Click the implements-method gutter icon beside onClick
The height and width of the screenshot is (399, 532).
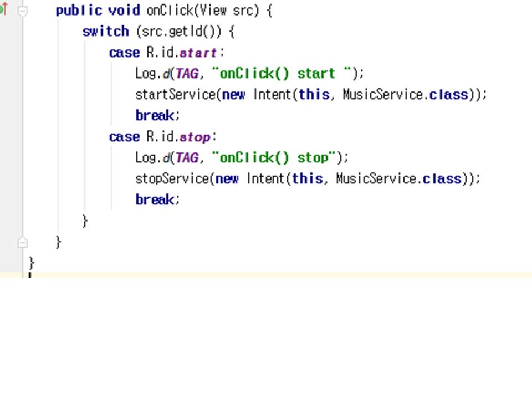3,9
